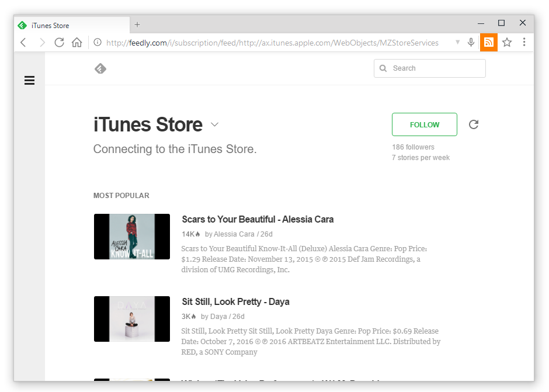This screenshot has width=549, height=392.
Task: Bookmark this page with the star
Action: tap(507, 43)
